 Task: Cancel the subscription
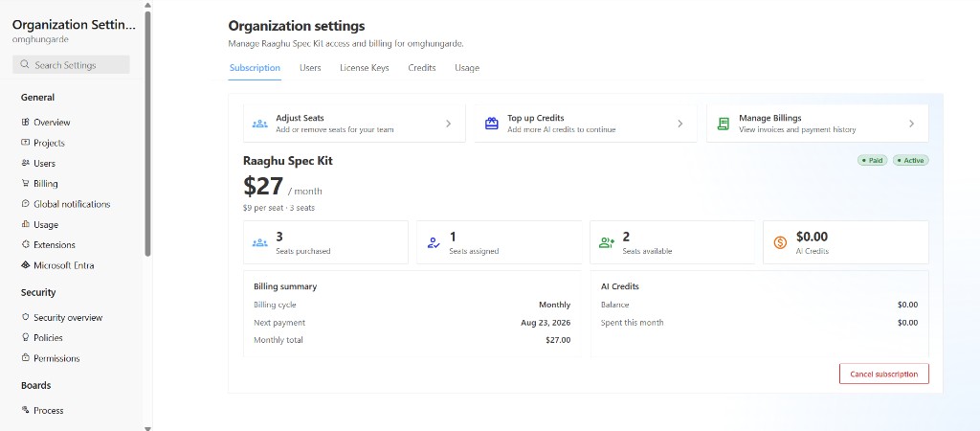pyautogui.click(x=883, y=374)
